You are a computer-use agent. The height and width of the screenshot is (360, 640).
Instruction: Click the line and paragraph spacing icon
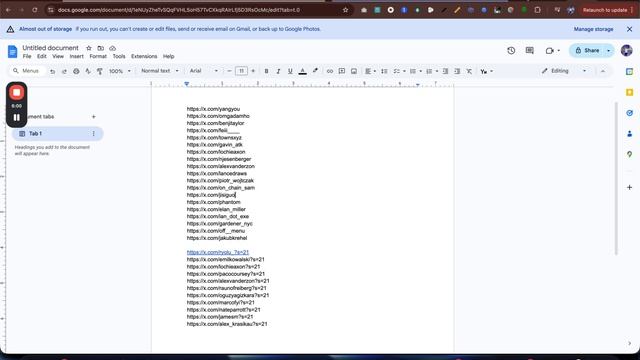tap(384, 71)
